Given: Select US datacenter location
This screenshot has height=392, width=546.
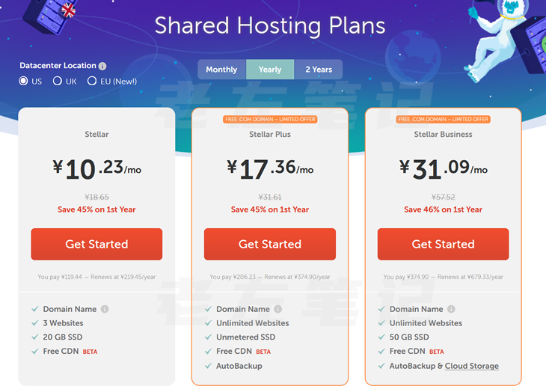Looking at the screenshot, I should (24, 81).
